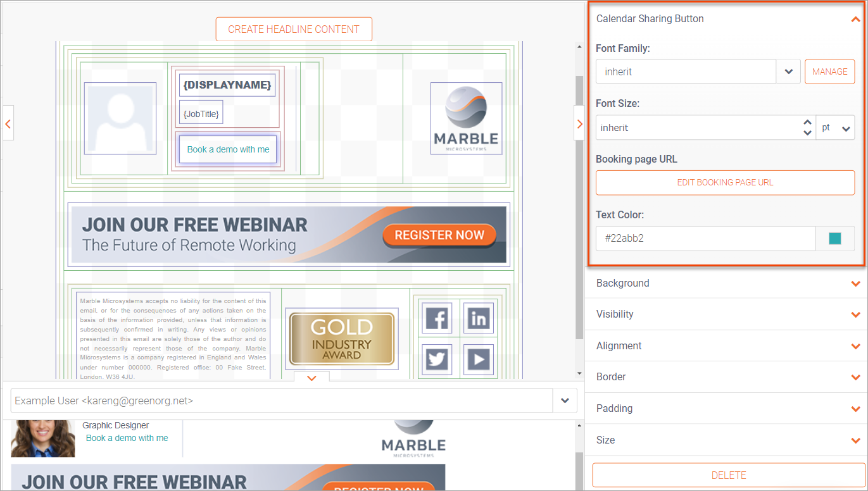Select the YouTube play icon
Screen dimensions: 868x491
(x=479, y=359)
